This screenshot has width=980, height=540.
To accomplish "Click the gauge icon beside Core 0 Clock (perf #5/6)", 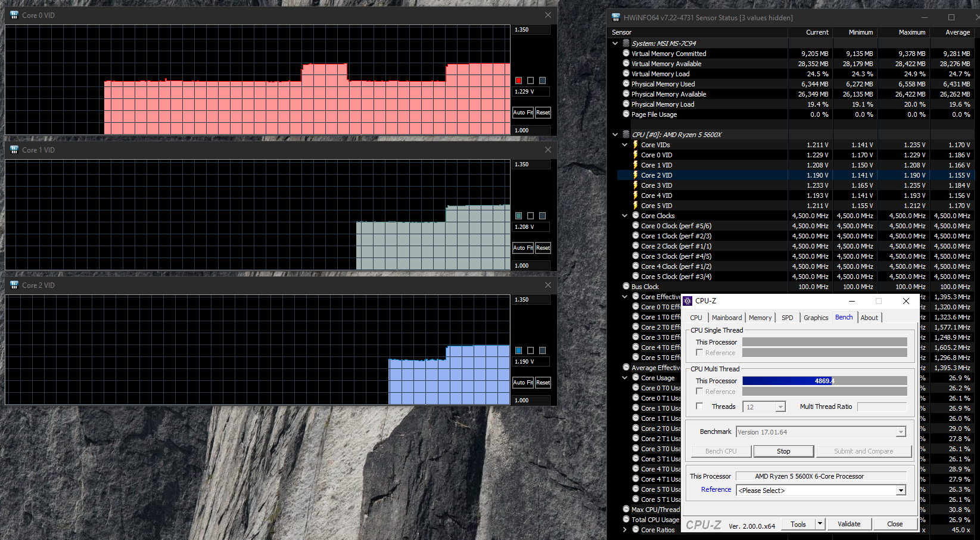I will 636,225.
